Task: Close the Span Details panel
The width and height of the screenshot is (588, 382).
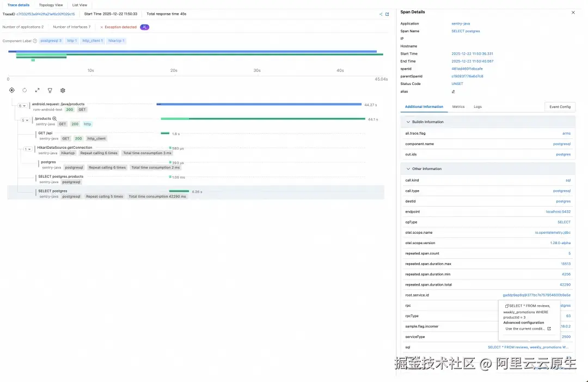Action: coord(573,13)
